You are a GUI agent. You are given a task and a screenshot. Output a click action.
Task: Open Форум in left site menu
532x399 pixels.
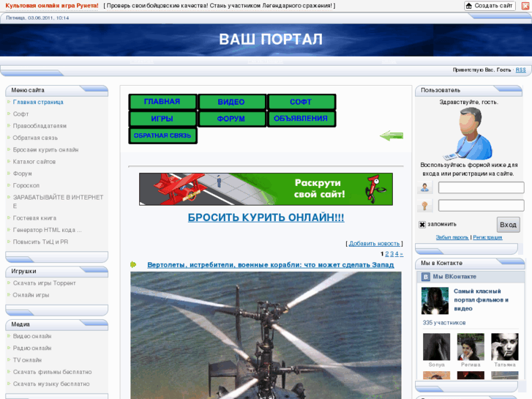tap(23, 174)
